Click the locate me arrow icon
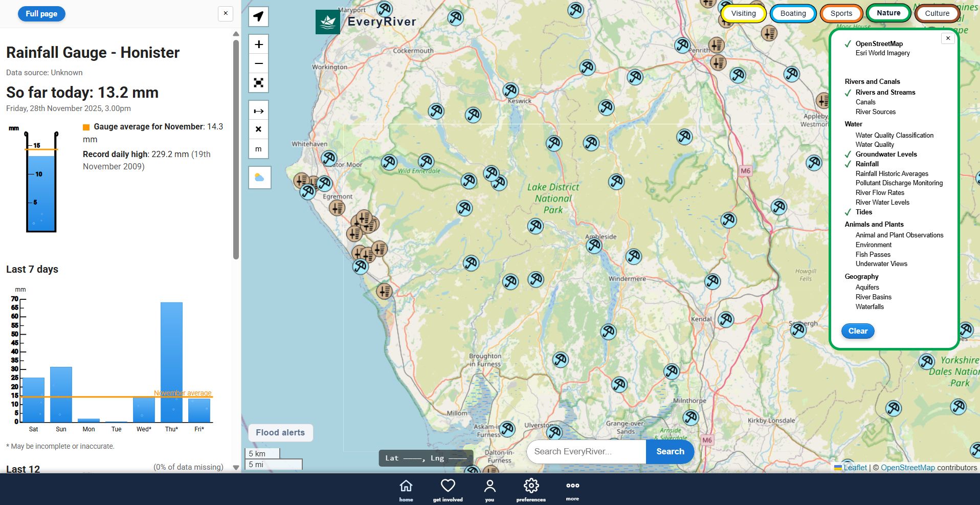Screen dimensions: 980x505 [x=258, y=16]
